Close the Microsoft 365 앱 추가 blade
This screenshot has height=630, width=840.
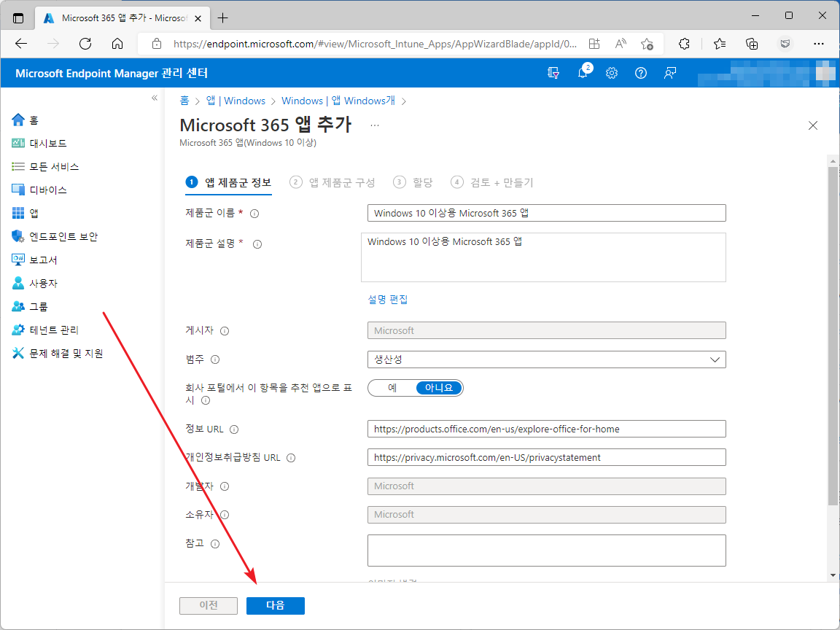pos(813,125)
